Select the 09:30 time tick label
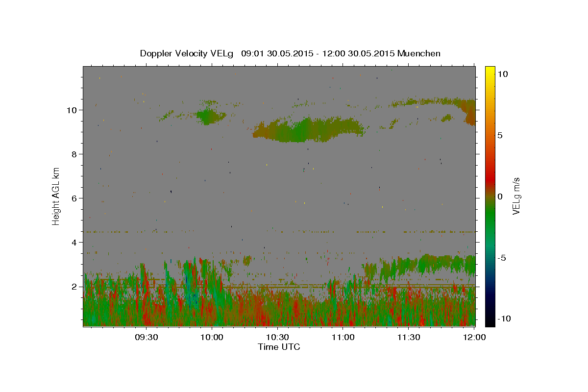This screenshot has width=588, height=392. (x=146, y=338)
